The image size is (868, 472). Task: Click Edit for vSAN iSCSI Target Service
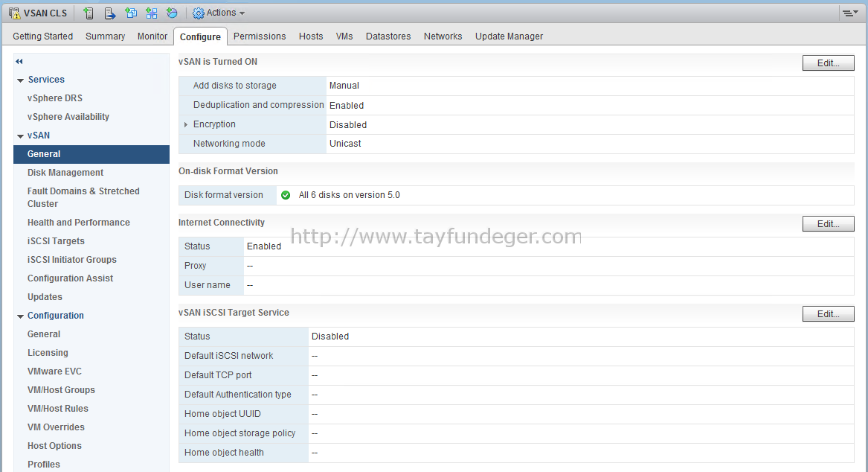(828, 314)
